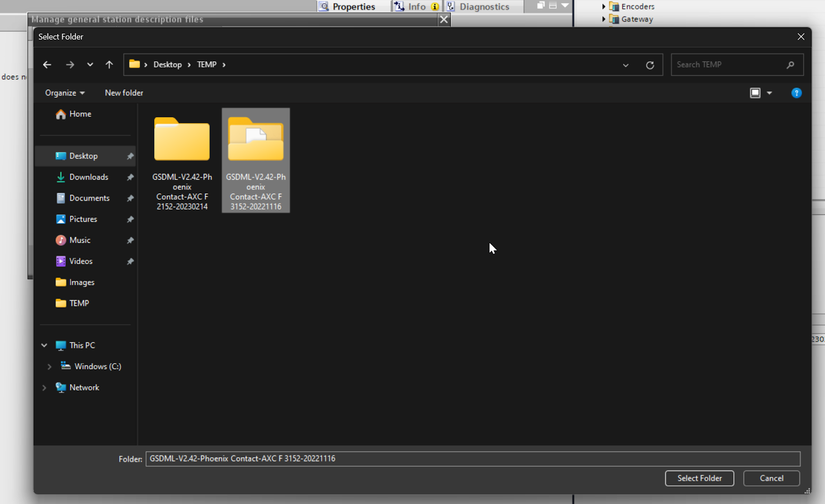Close the Manage general station description dialog

(x=444, y=20)
